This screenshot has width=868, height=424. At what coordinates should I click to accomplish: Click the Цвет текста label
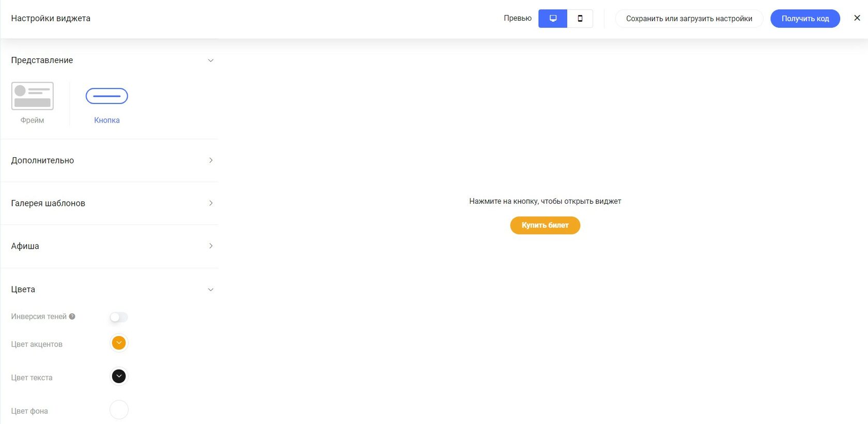click(32, 378)
